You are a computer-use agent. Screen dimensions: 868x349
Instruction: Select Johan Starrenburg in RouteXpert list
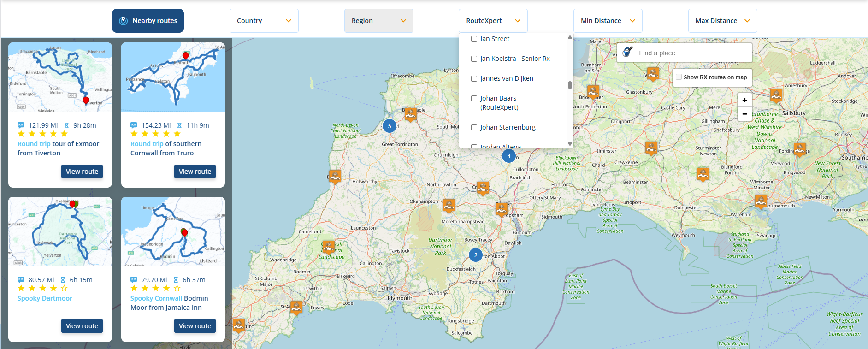tap(474, 128)
